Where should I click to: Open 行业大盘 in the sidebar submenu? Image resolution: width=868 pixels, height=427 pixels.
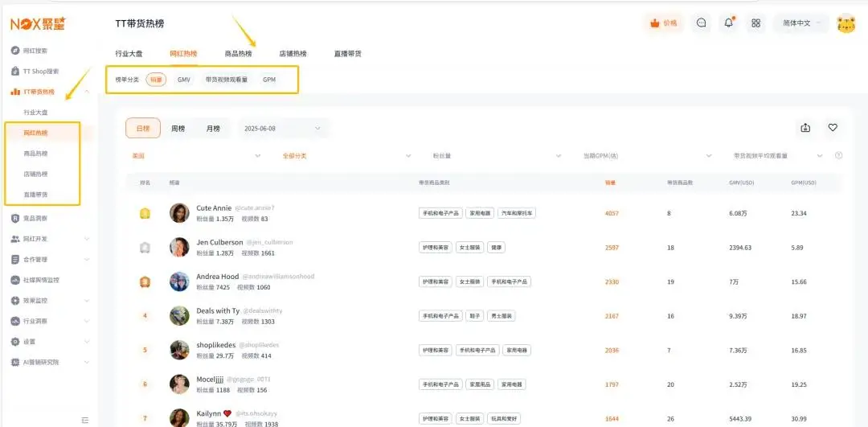35,113
